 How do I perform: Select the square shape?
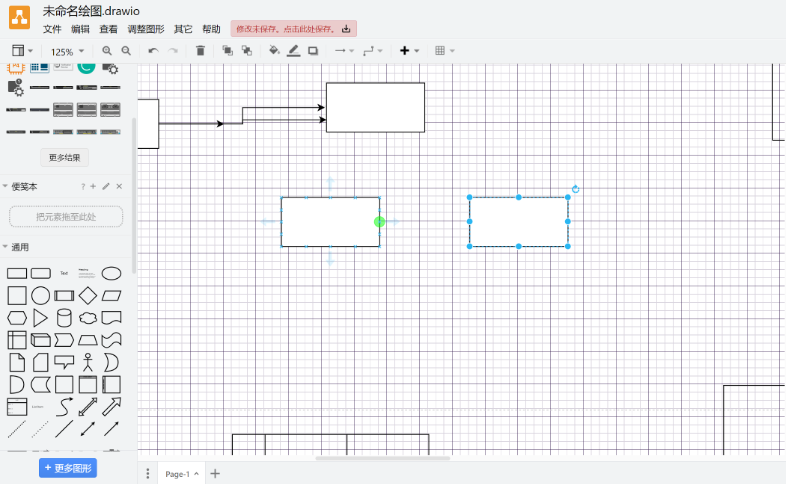[17, 296]
